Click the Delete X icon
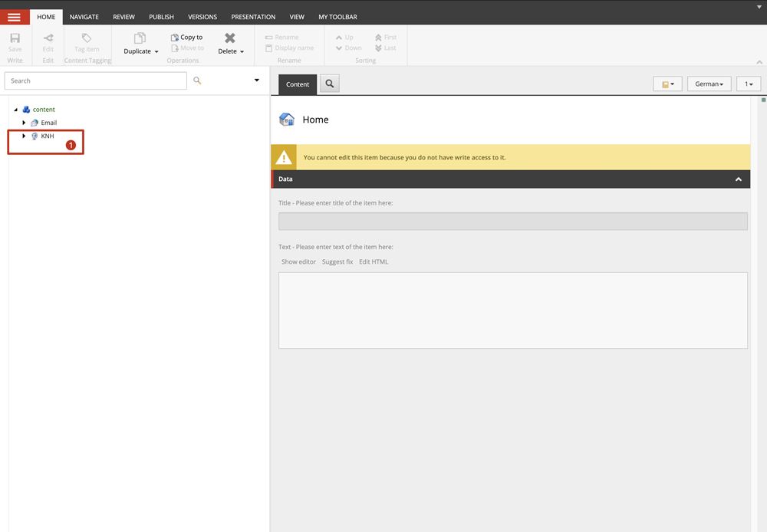Viewport: 767px width, 532px height. (x=230, y=38)
